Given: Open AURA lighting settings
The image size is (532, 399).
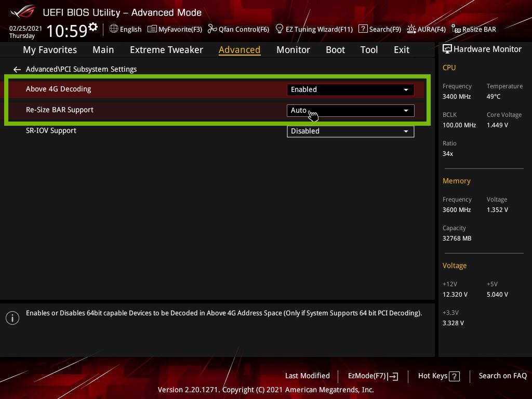Looking at the screenshot, I should [426, 29].
